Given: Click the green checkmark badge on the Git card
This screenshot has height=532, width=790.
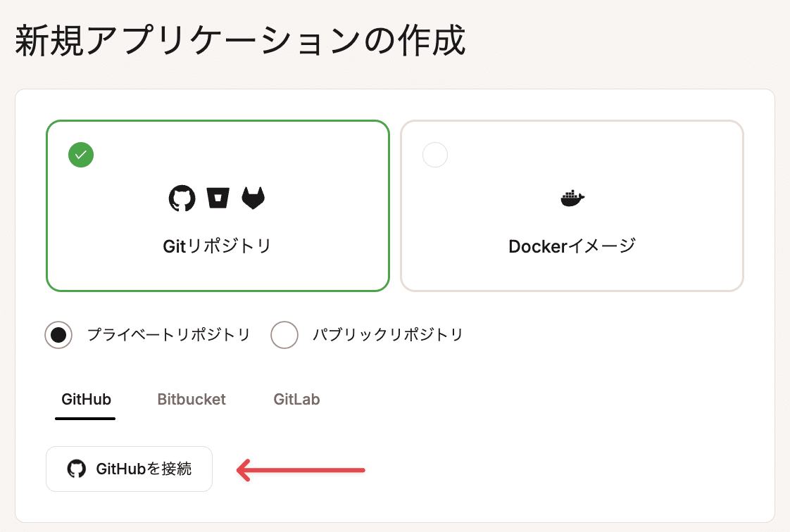Looking at the screenshot, I should [x=81, y=155].
